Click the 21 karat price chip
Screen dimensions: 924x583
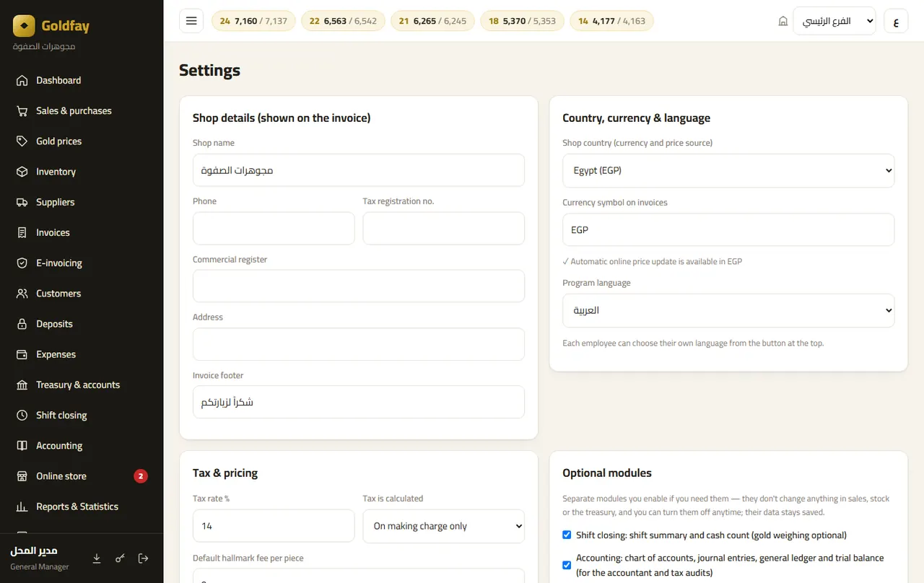(x=432, y=21)
